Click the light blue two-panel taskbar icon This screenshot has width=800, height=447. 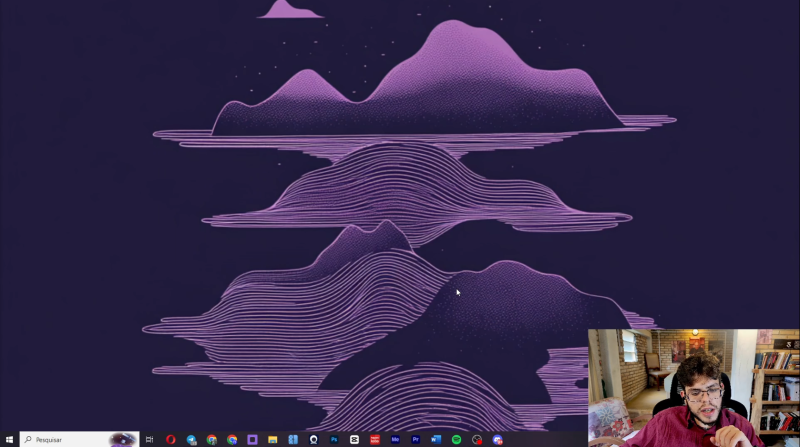click(x=293, y=439)
